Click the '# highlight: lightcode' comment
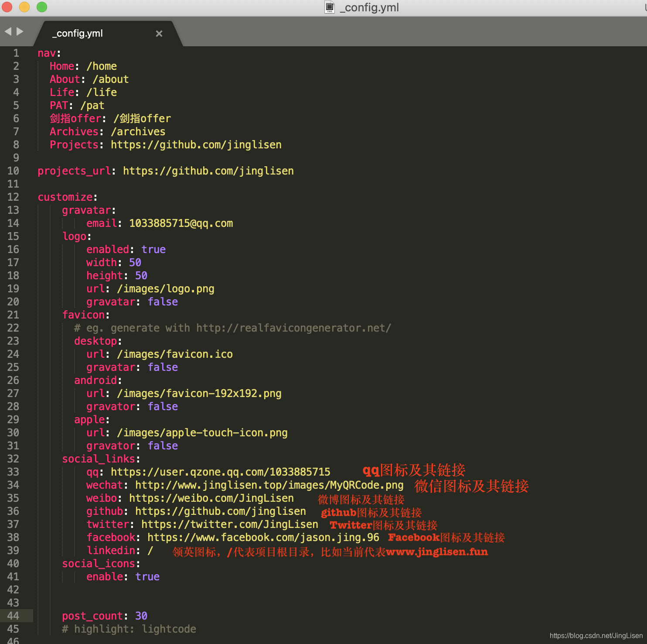The height and width of the screenshot is (644, 647). pyautogui.click(x=129, y=629)
